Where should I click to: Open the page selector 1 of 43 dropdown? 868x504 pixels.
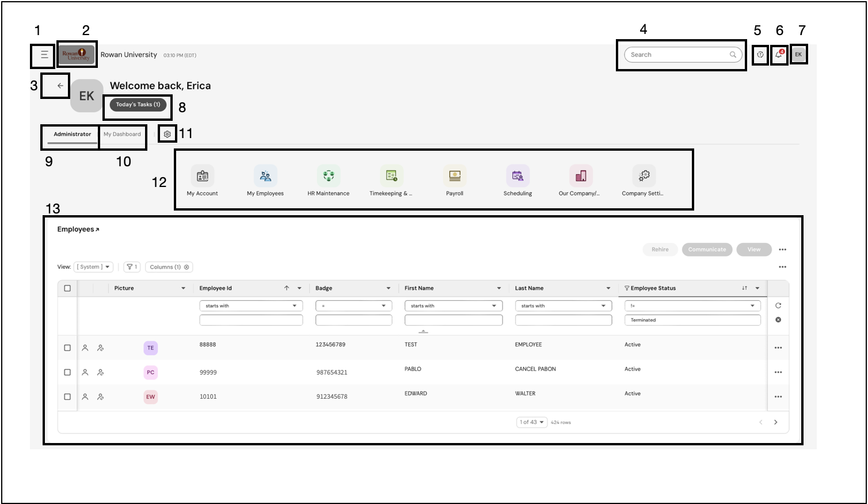[531, 422]
